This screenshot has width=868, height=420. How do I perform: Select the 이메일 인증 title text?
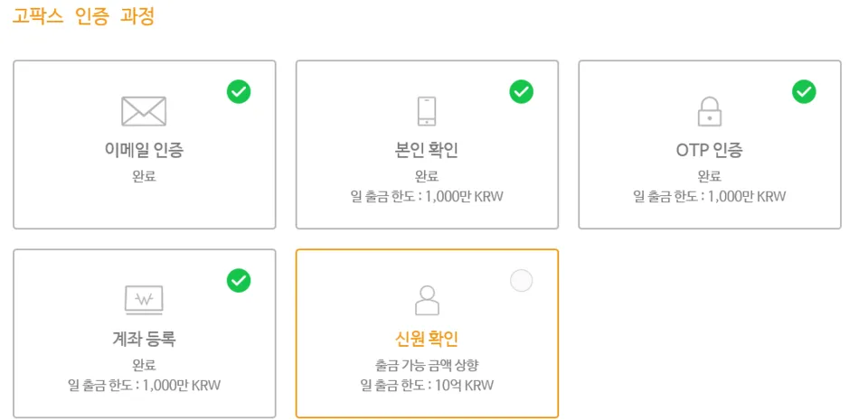144,150
